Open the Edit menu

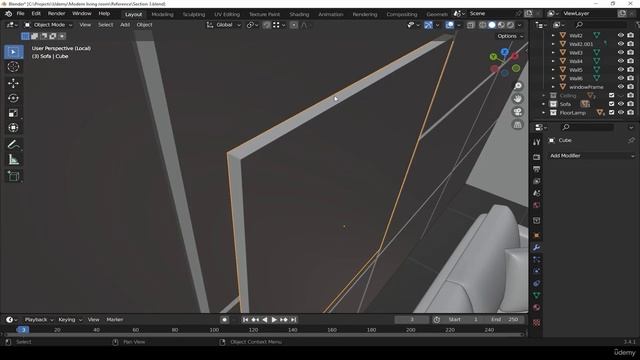[x=36, y=13]
